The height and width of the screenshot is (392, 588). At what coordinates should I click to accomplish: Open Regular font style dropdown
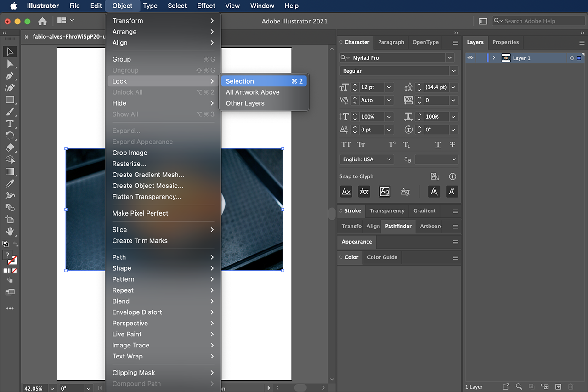454,71
